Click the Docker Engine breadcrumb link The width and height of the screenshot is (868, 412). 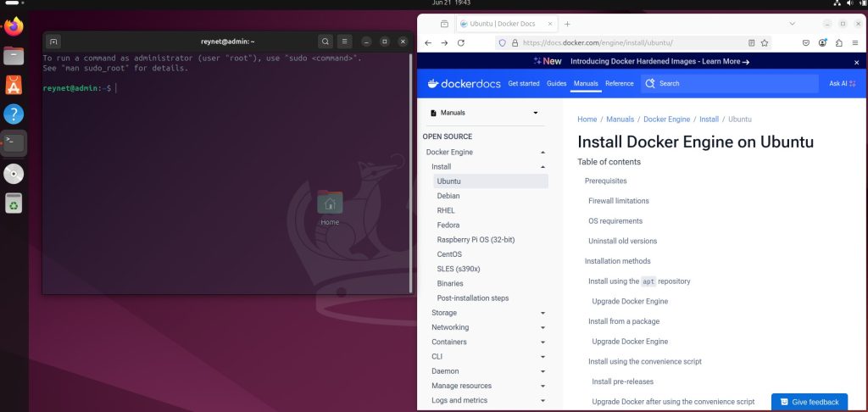[x=666, y=119]
